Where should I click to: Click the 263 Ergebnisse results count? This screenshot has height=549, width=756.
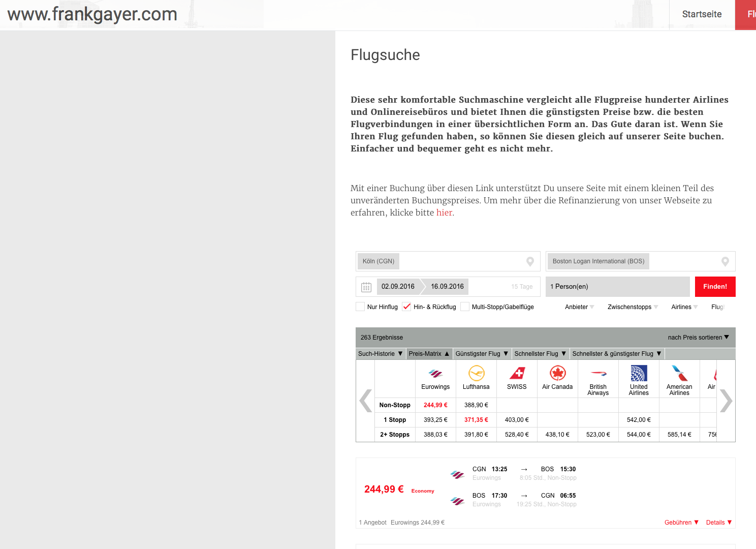point(382,338)
